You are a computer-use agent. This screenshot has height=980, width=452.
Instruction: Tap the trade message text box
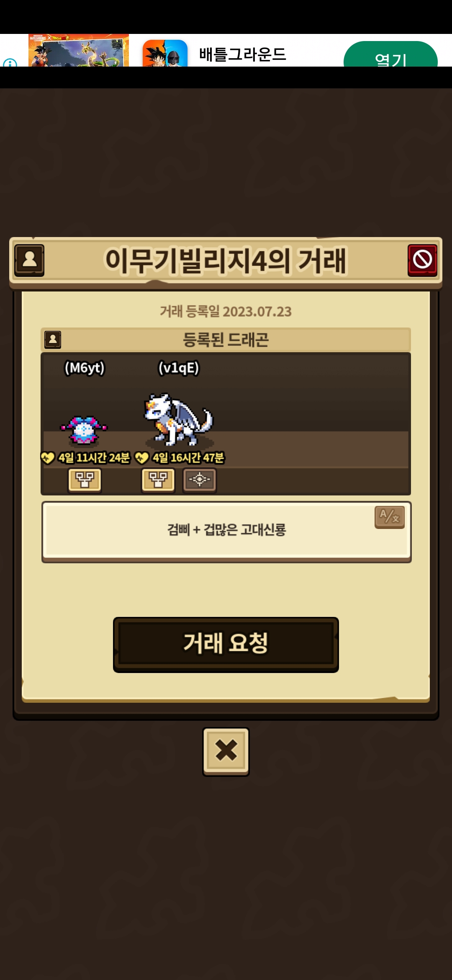click(x=226, y=531)
